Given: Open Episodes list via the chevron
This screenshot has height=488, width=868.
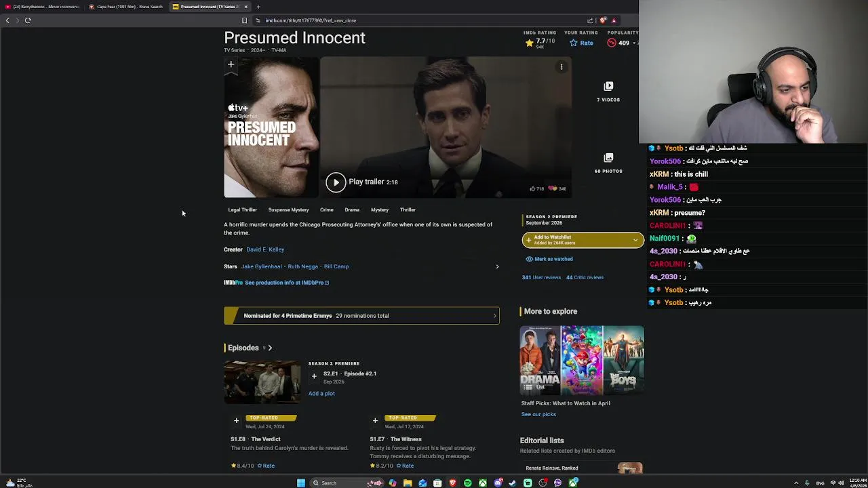Looking at the screenshot, I should 270,348.
